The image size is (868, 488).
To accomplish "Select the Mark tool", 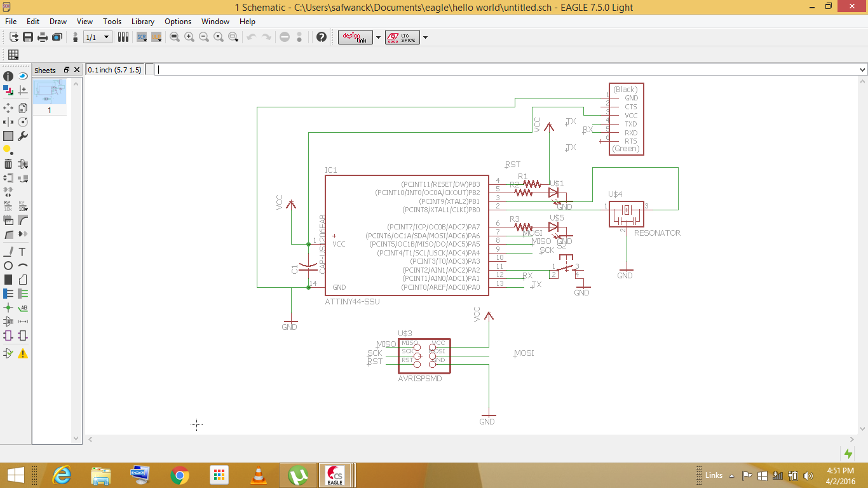I will point(23,91).
